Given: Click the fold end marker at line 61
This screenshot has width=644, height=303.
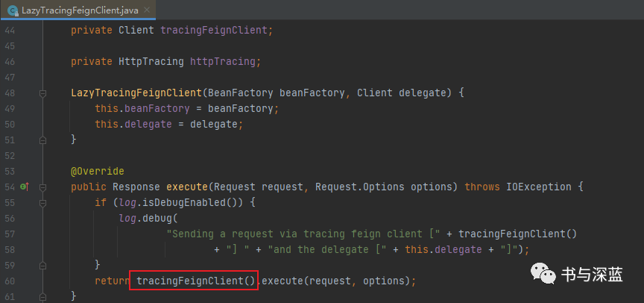Looking at the screenshot, I should [42, 296].
